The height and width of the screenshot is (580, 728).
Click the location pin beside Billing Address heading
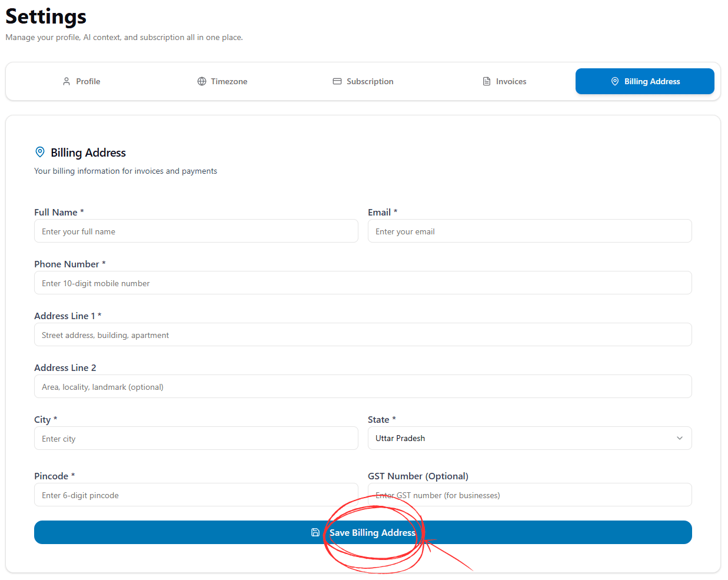(40, 151)
